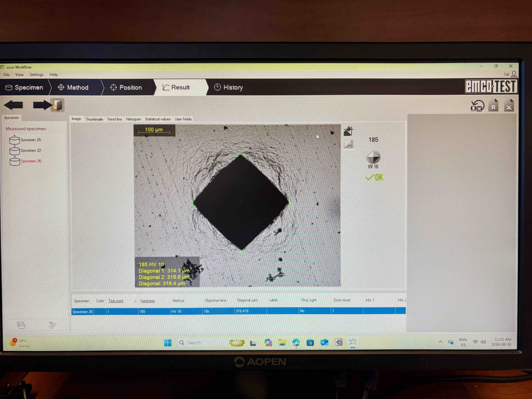
Task: Click the gold specimen block toolbar icon
Action: [57, 105]
